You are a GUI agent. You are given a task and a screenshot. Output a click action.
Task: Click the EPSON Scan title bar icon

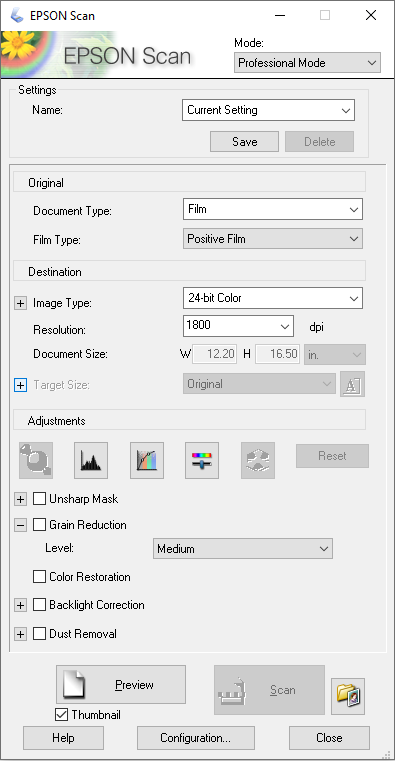pos(17,15)
